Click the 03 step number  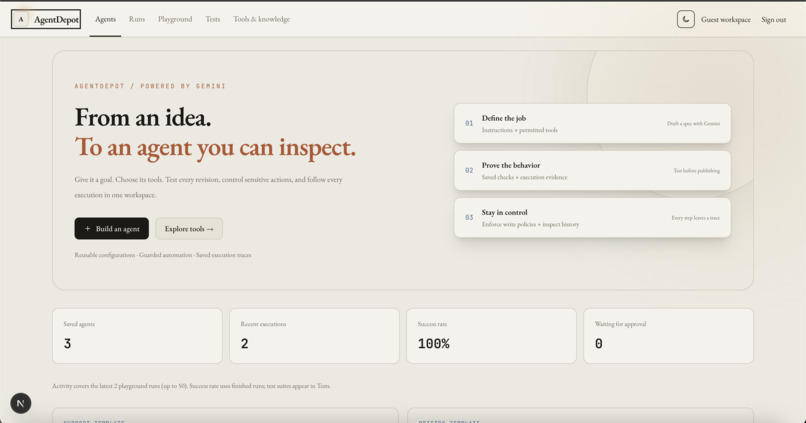point(469,218)
